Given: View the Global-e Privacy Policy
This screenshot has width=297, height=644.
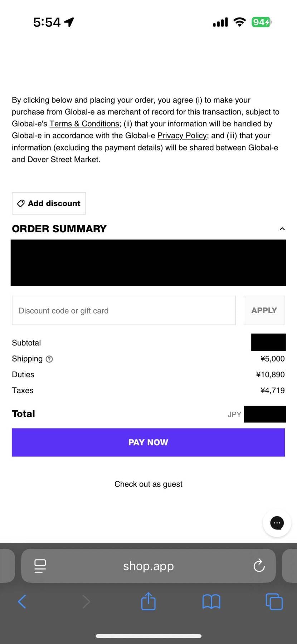Looking at the screenshot, I should 182,135.
